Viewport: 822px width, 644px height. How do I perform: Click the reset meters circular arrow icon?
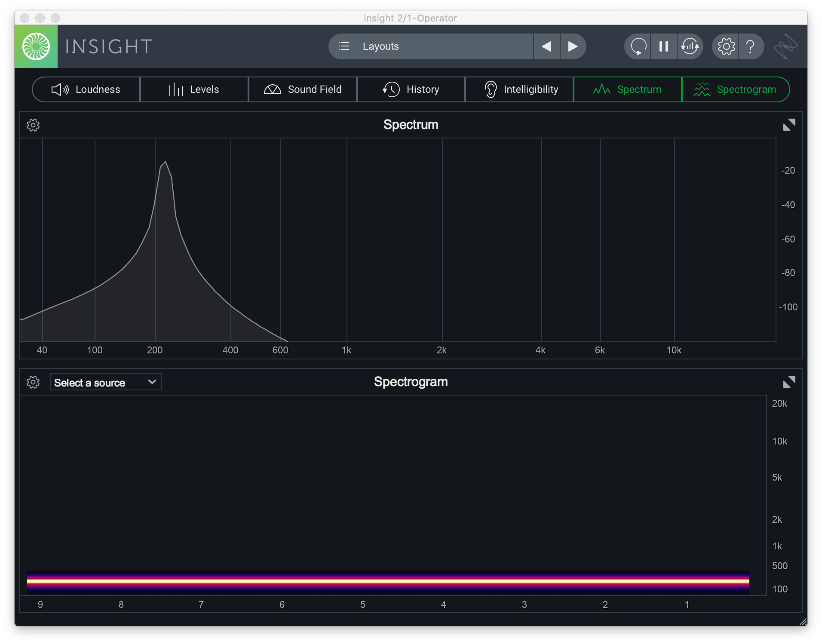[x=638, y=46]
